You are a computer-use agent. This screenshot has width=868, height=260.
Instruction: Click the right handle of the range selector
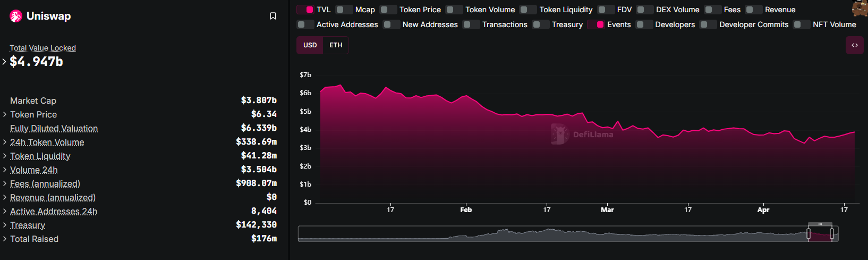832,233
